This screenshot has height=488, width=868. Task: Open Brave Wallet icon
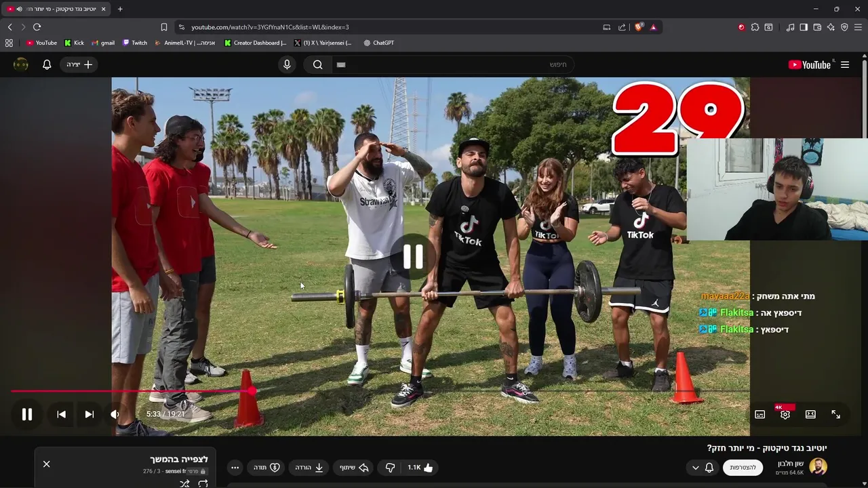pos(817,27)
